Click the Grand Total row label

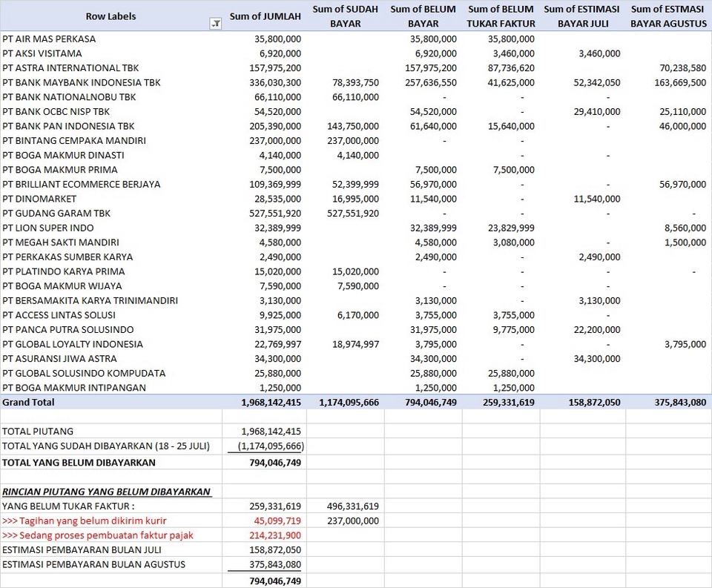[x=28, y=403]
